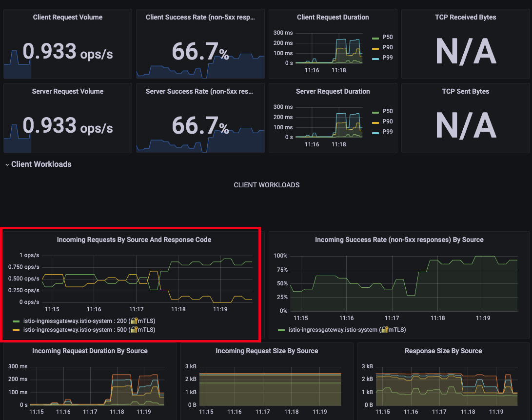Screen dimensions: 532x420
Task: Click green swatch of ingressgateway 200 series
Action: 16,321
